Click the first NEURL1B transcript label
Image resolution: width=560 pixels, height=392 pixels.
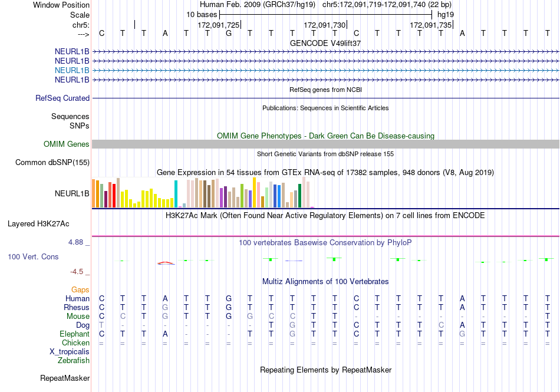click(x=72, y=51)
